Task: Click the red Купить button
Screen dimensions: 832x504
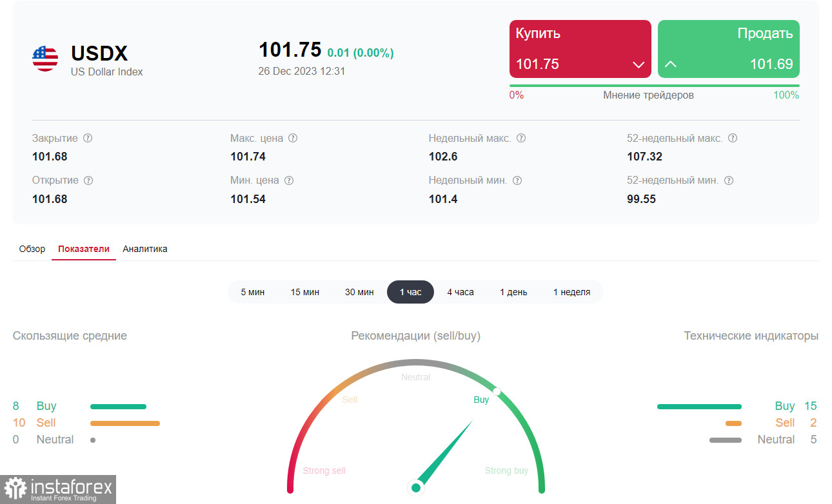Action: [580, 49]
